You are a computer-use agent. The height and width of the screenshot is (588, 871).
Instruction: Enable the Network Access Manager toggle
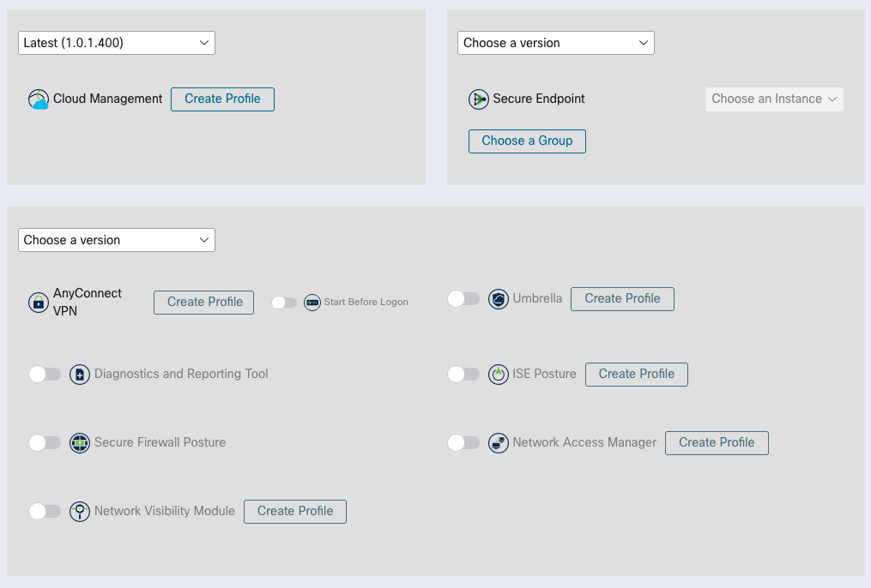[x=463, y=443]
